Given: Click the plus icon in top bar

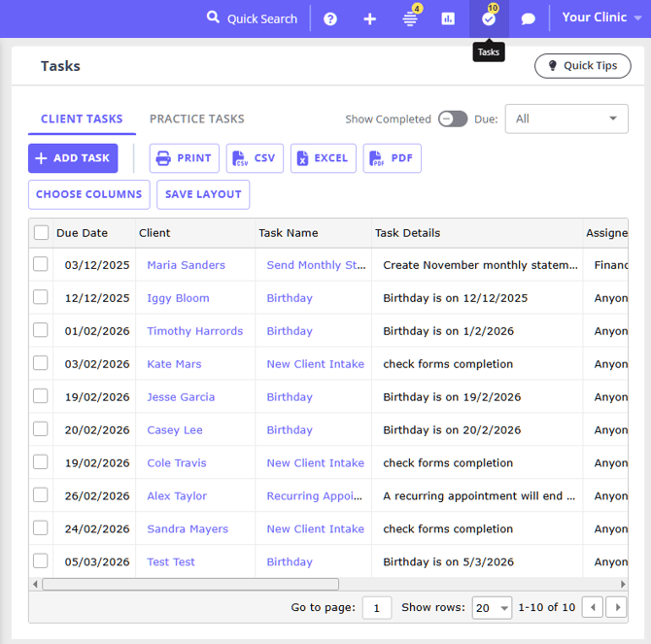Looking at the screenshot, I should point(369,18).
